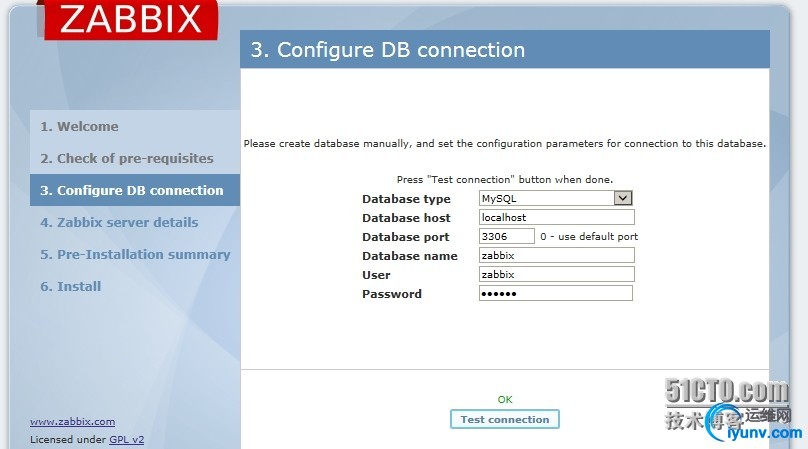This screenshot has width=808, height=449.
Task: Open the GPL v2 license link
Action: [126, 440]
